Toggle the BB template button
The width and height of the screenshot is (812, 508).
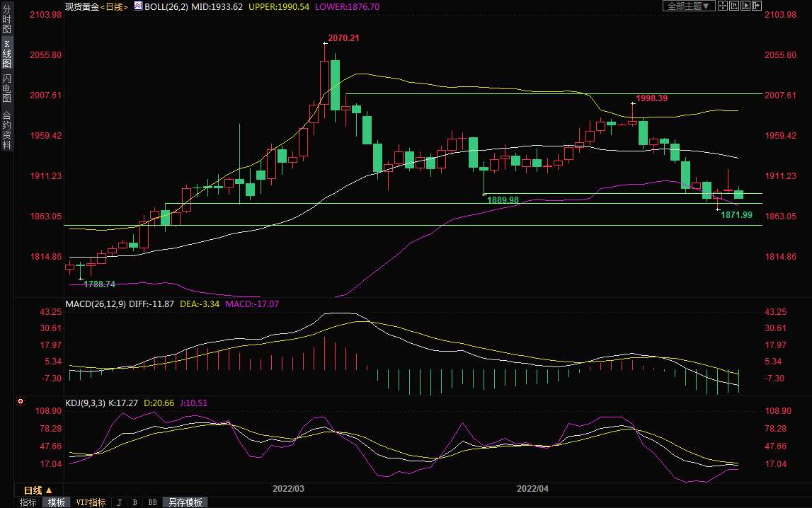tap(152, 502)
